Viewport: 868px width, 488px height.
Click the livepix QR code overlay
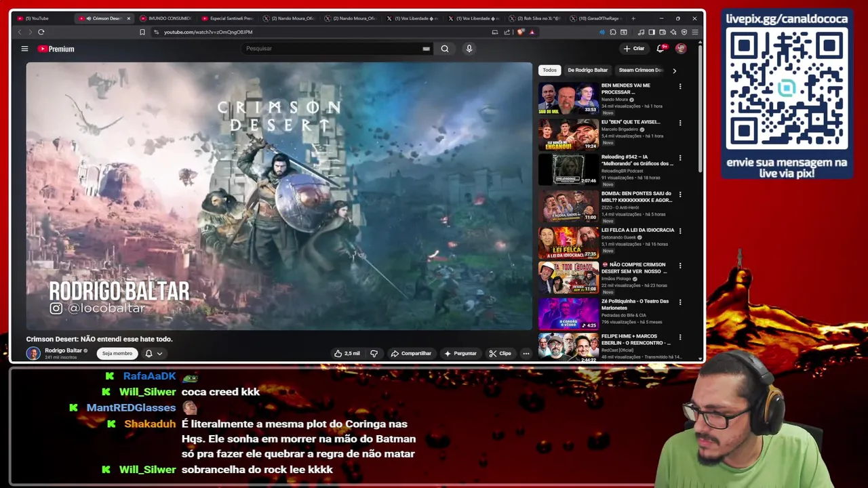[787, 88]
